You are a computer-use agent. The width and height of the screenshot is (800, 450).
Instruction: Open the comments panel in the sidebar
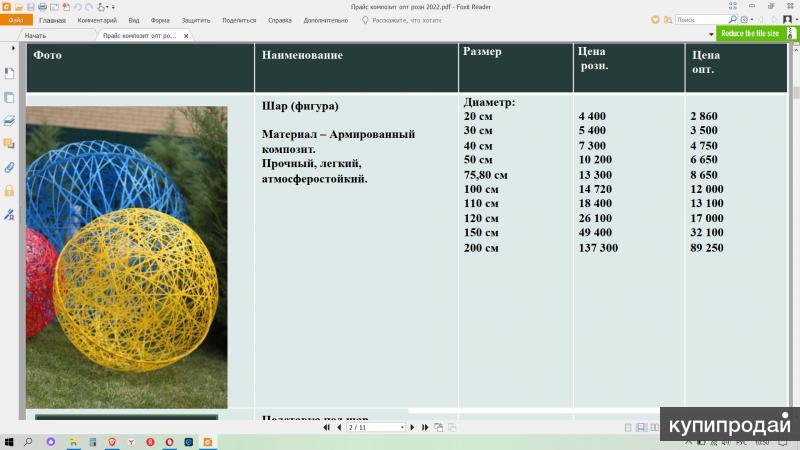(9, 144)
